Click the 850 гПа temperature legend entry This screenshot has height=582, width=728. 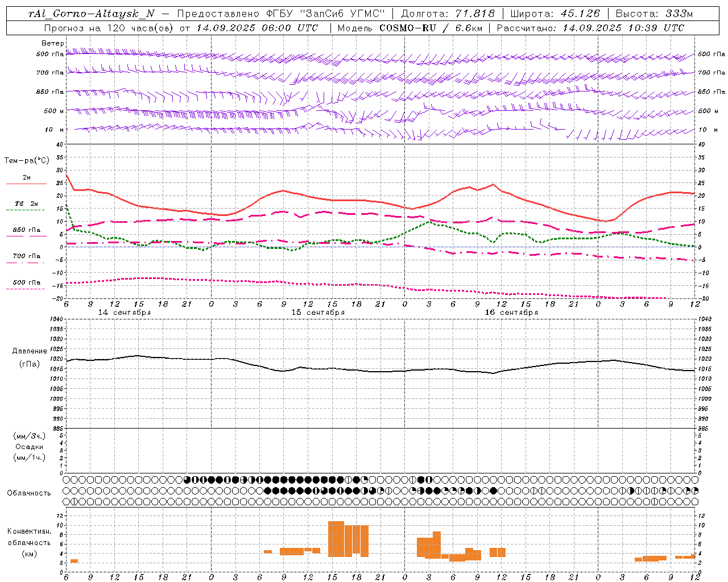point(26,230)
